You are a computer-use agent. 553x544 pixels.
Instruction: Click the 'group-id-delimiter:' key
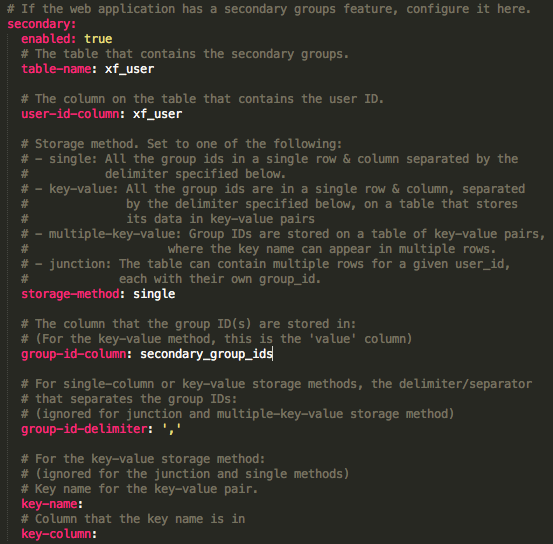(x=87, y=429)
